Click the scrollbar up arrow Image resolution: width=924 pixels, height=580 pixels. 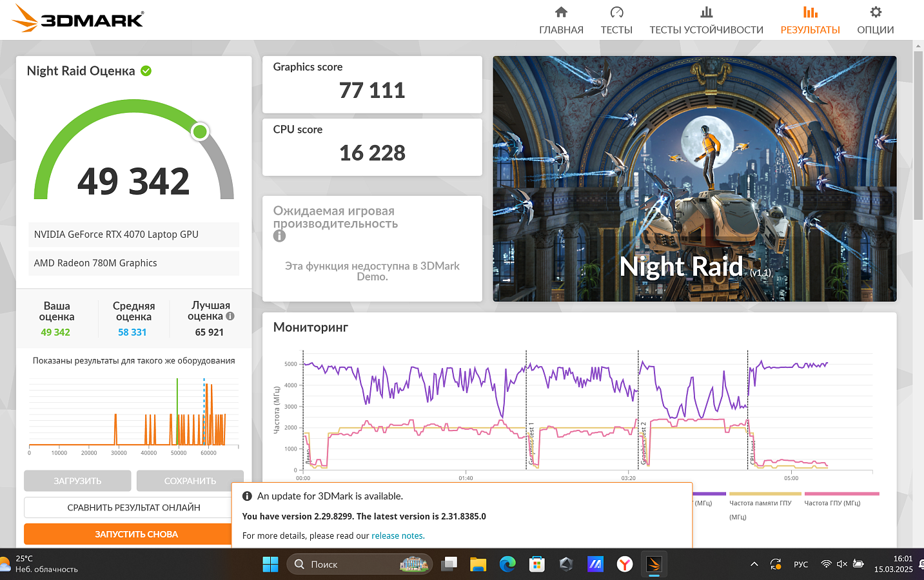918,46
